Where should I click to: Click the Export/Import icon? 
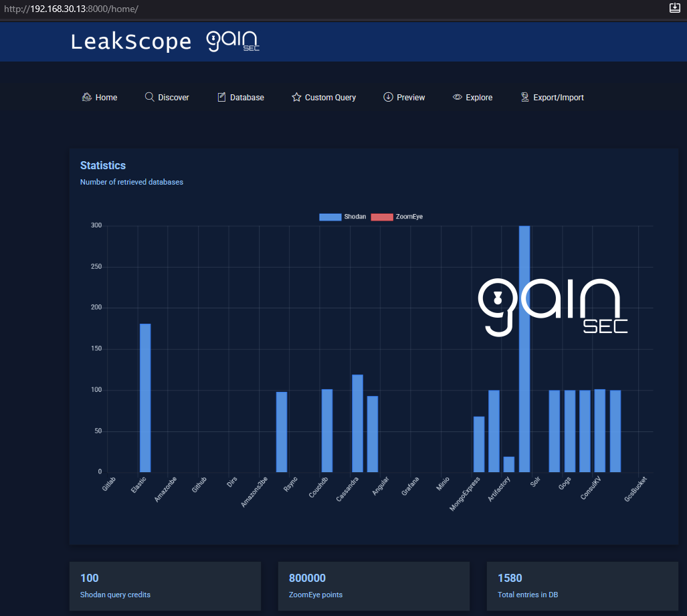click(x=525, y=97)
